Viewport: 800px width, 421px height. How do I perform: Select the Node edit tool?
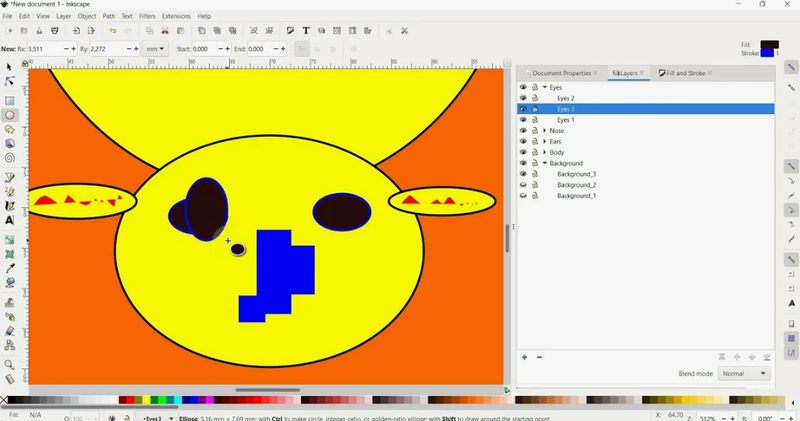pyautogui.click(x=9, y=81)
